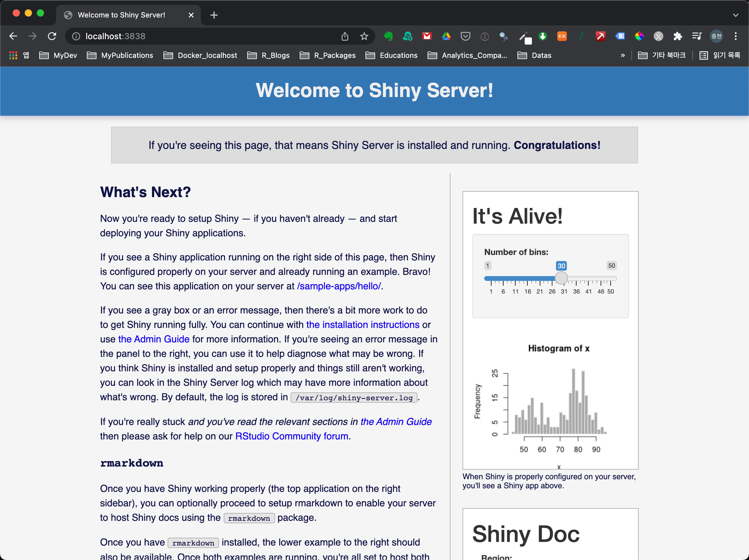The height and width of the screenshot is (560, 749).
Task: Click the Number of bins slider handle
Action: pos(561,278)
